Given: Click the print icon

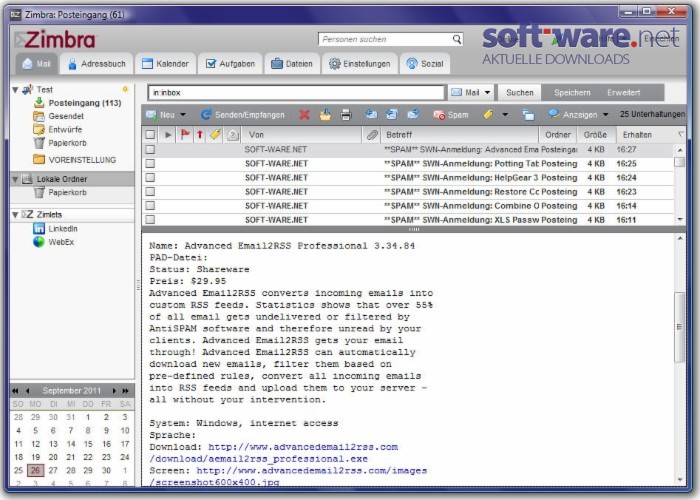Looking at the screenshot, I should [x=346, y=115].
